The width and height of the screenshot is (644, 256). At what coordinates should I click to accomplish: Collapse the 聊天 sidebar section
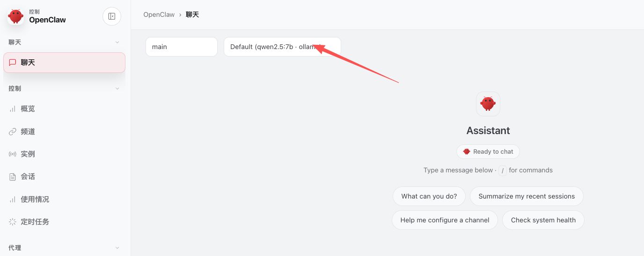117,43
